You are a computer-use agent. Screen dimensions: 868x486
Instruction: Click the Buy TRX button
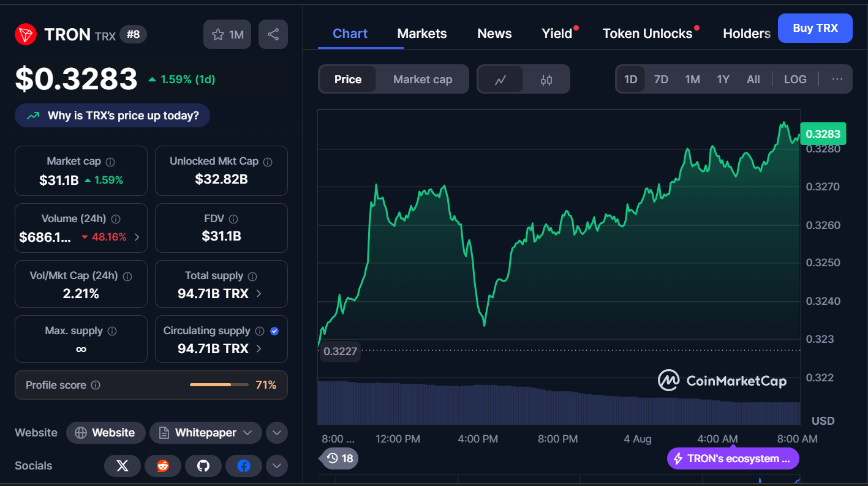pos(815,28)
